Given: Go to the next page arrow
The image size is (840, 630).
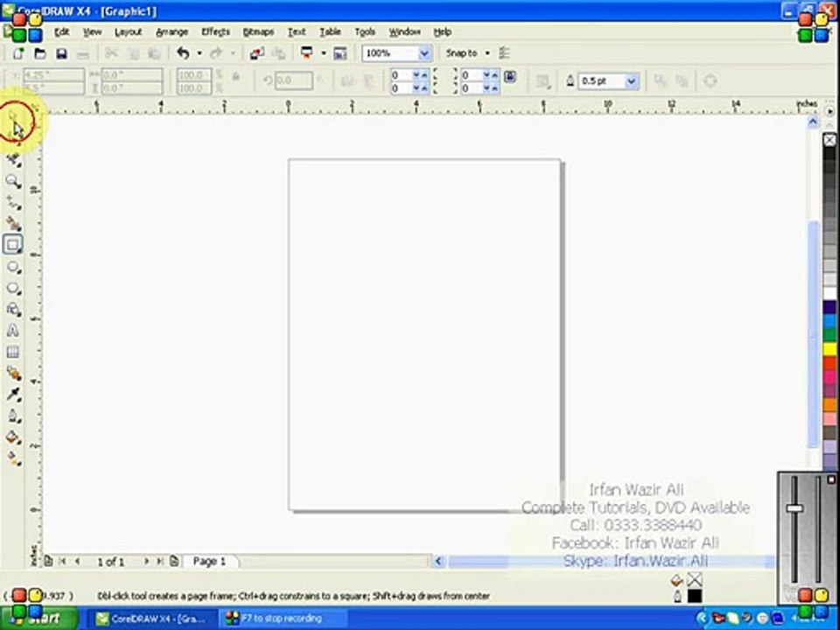Looking at the screenshot, I should tap(146, 561).
